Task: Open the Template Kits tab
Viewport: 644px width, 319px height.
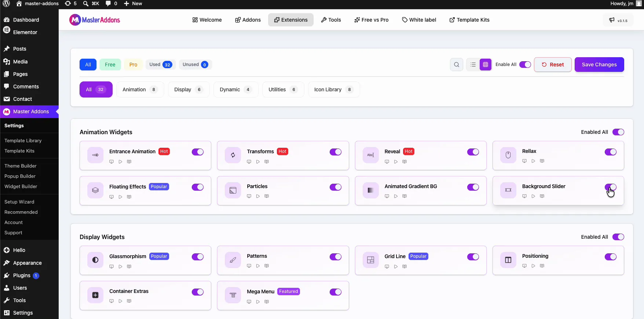Action: 469,20
